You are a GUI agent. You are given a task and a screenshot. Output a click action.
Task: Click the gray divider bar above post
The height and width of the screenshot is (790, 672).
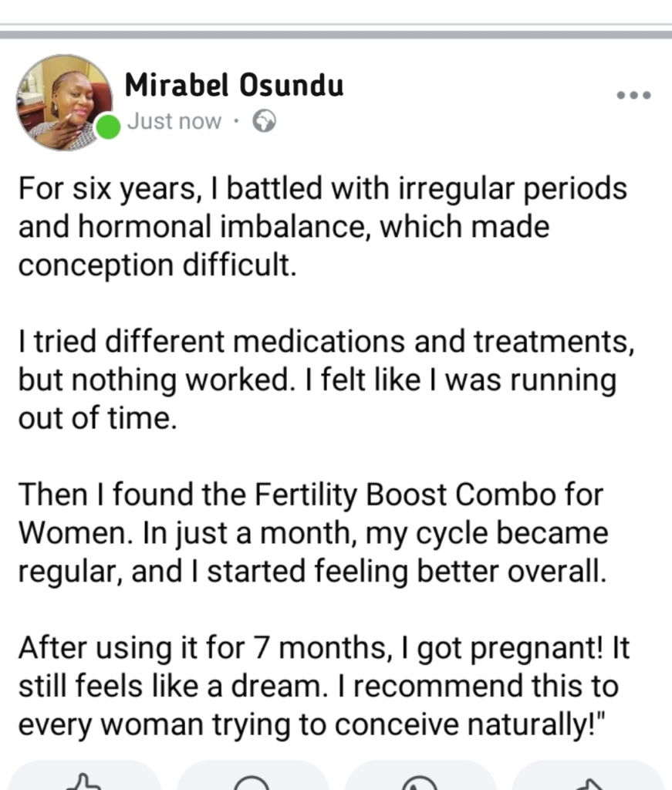336,34
